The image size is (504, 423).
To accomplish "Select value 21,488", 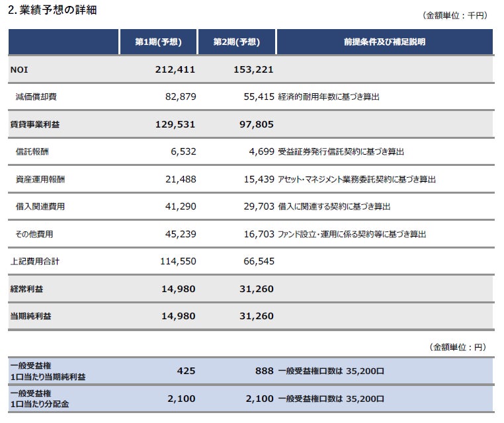I will 181,179.
